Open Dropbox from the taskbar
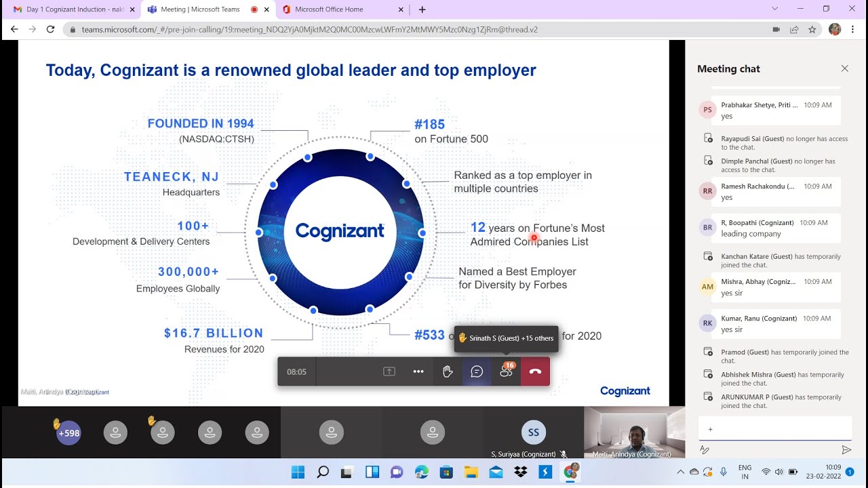 click(520, 472)
